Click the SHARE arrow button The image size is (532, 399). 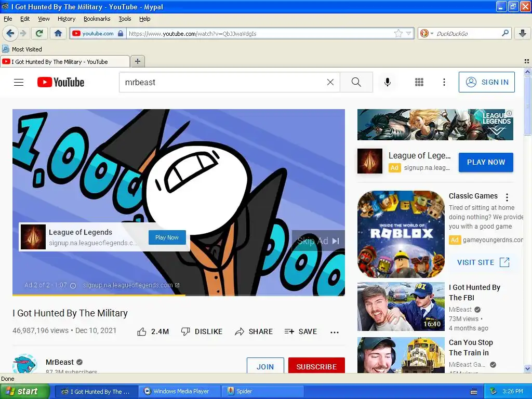pos(254,331)
